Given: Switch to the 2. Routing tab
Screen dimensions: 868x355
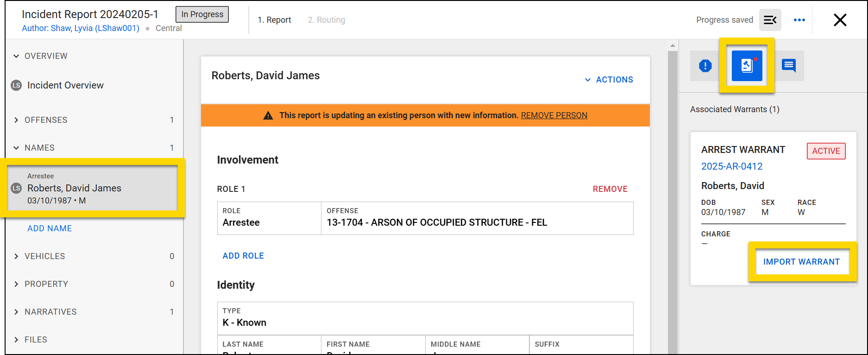Looking at the screenshot, I should click(327, 20).
